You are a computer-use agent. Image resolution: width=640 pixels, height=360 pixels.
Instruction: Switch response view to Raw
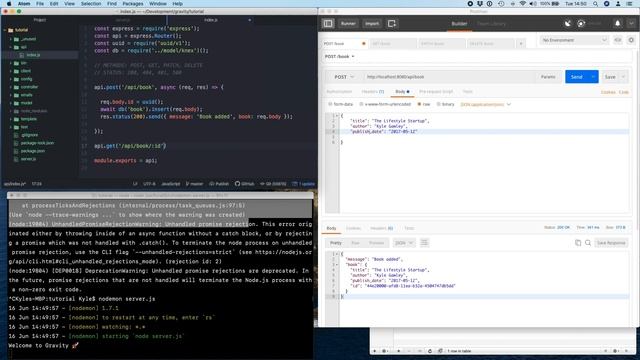(356, 243)
